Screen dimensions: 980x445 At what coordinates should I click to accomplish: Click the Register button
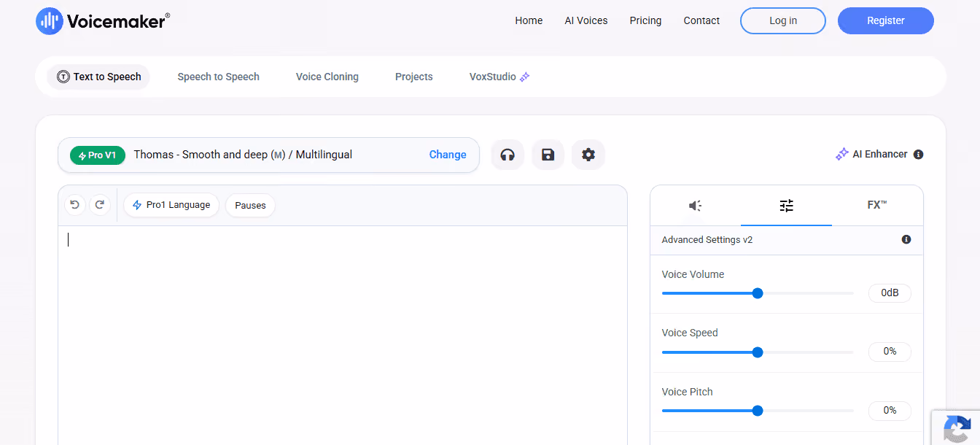pyautogui.click(x=886, y=20)
